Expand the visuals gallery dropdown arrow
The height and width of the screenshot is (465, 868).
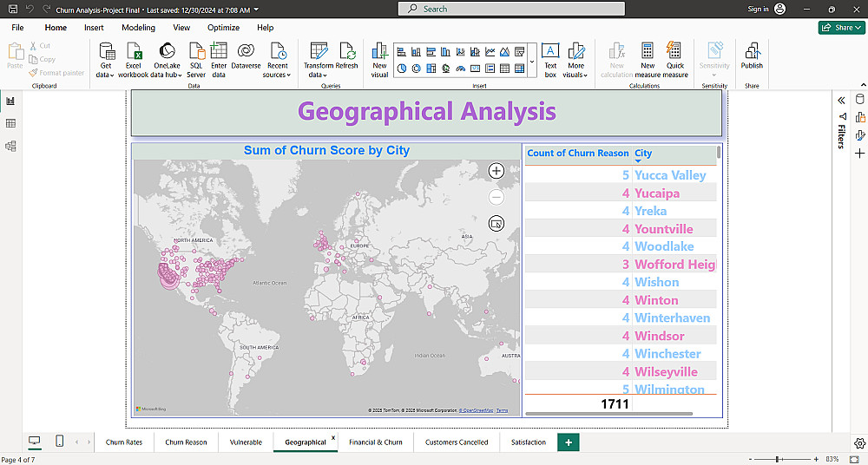[531, 62]
